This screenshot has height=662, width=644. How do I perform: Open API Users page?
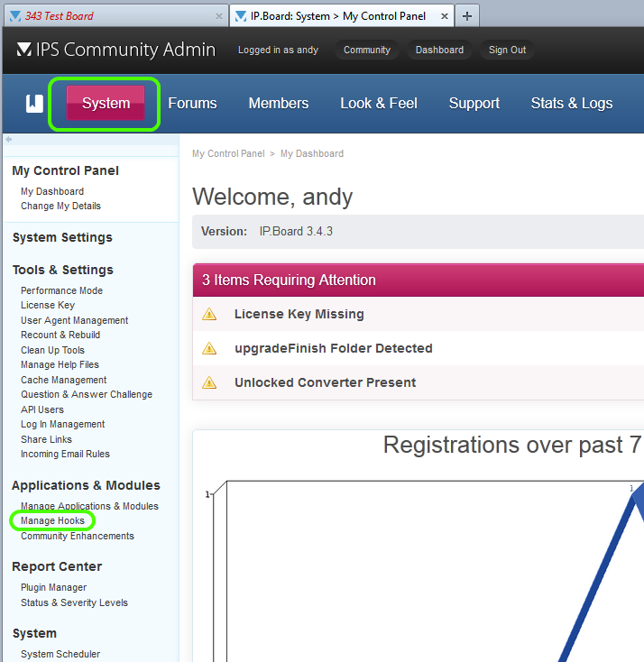tap(42, 410)
